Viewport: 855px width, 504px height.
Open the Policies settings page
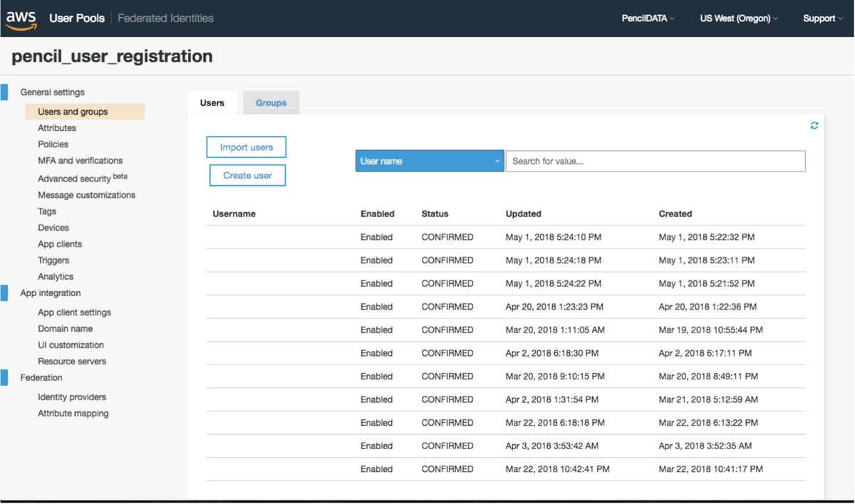point(53,145)
